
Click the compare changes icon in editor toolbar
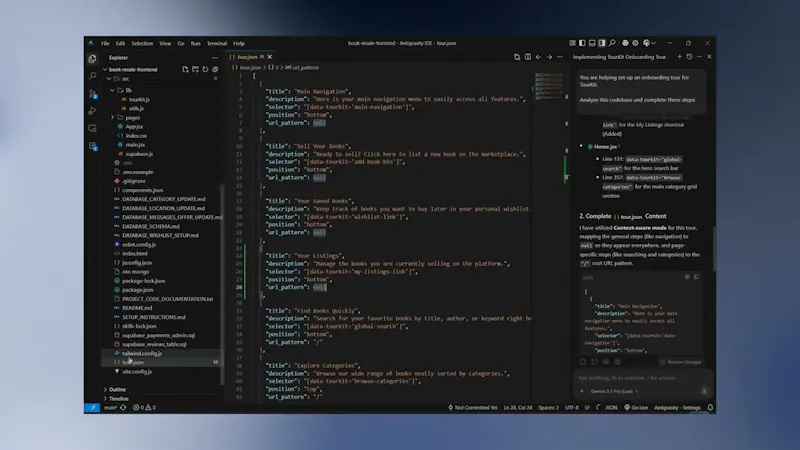coord(517,57)
